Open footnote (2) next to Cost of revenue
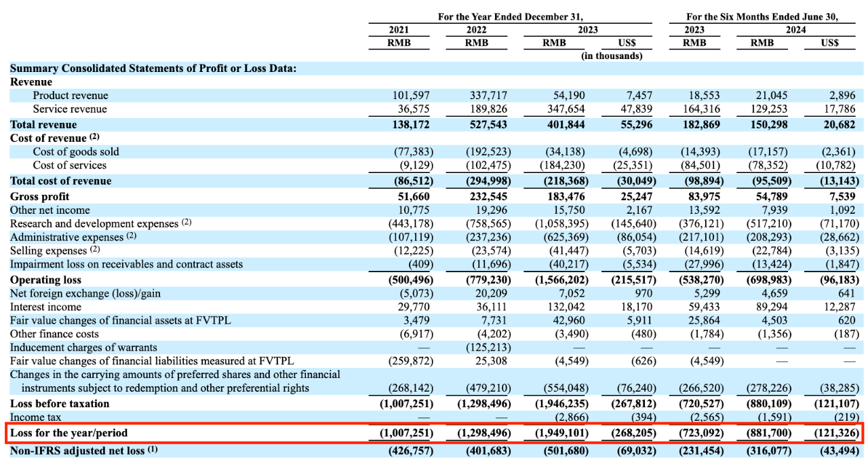The height and width of the screenshot is (469, 868). click(x=94, y=137)
